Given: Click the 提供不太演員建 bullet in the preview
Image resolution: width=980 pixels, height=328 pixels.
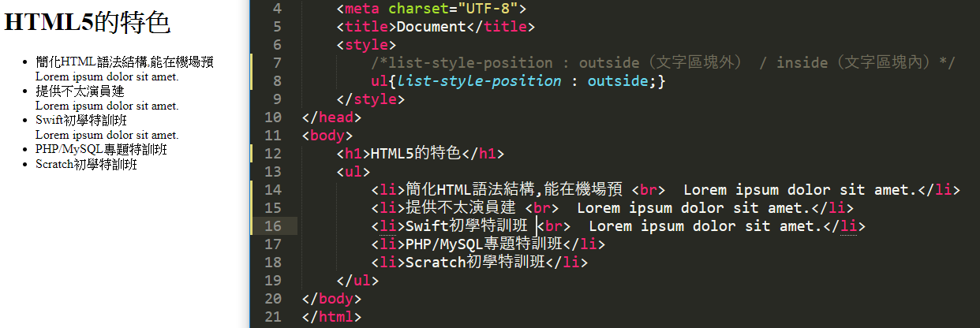Looking at the screenshot, I should pyautogui.click(x=80, y=91).
